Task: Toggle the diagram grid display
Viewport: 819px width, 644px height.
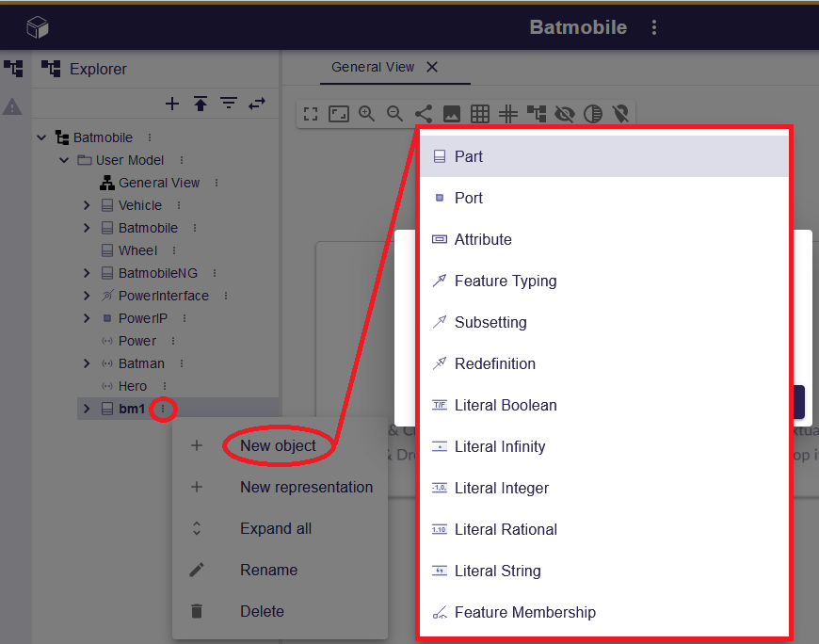Action: coord(480,114)
